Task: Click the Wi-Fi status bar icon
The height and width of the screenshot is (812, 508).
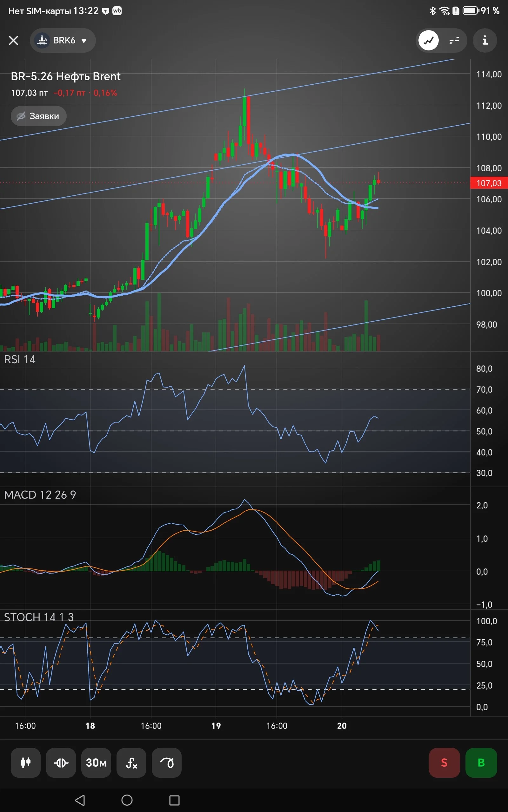Action: [x=444, y=11]
